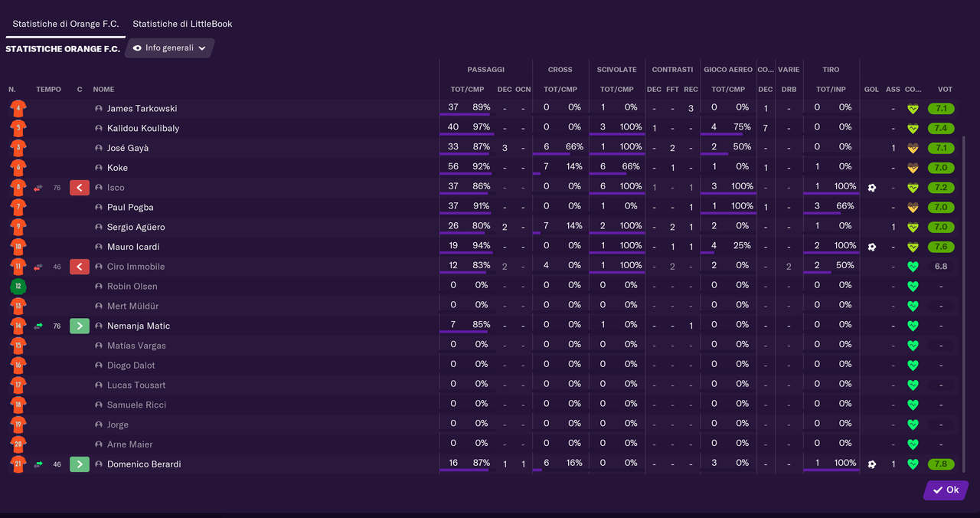Click Ciro Immobile's green condition heart
Image resolution: width=980 pixels, height=518 pixels.
(x=913, y=267)
